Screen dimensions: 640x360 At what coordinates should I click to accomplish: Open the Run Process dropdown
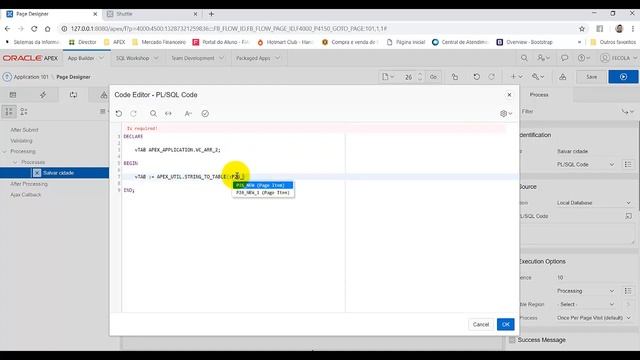593,318
